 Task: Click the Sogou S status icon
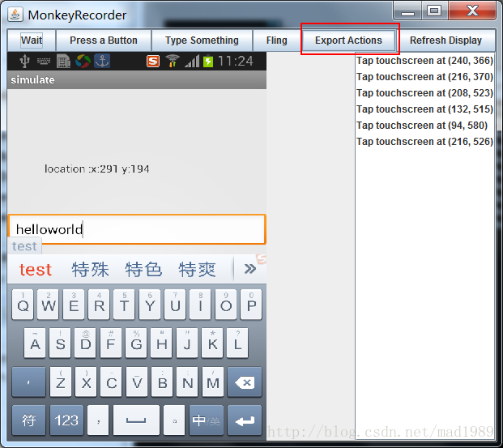click(x=153, y=61)
